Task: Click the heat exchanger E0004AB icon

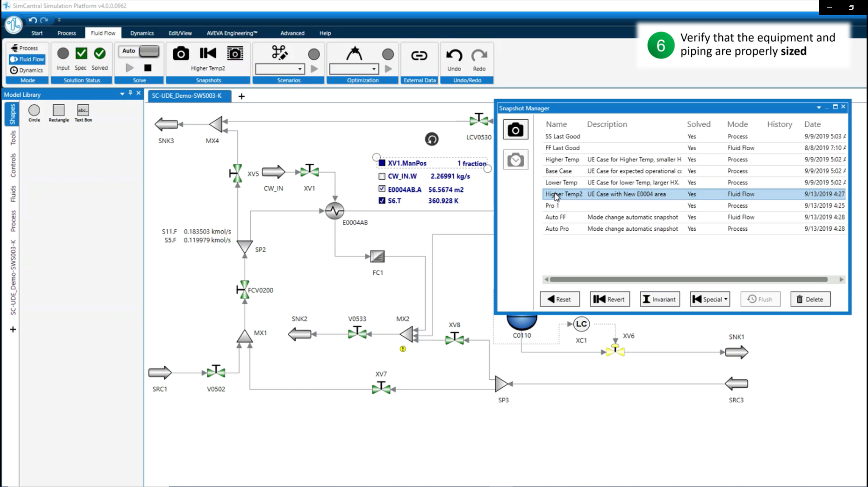Action: click(x=334, y=211)
